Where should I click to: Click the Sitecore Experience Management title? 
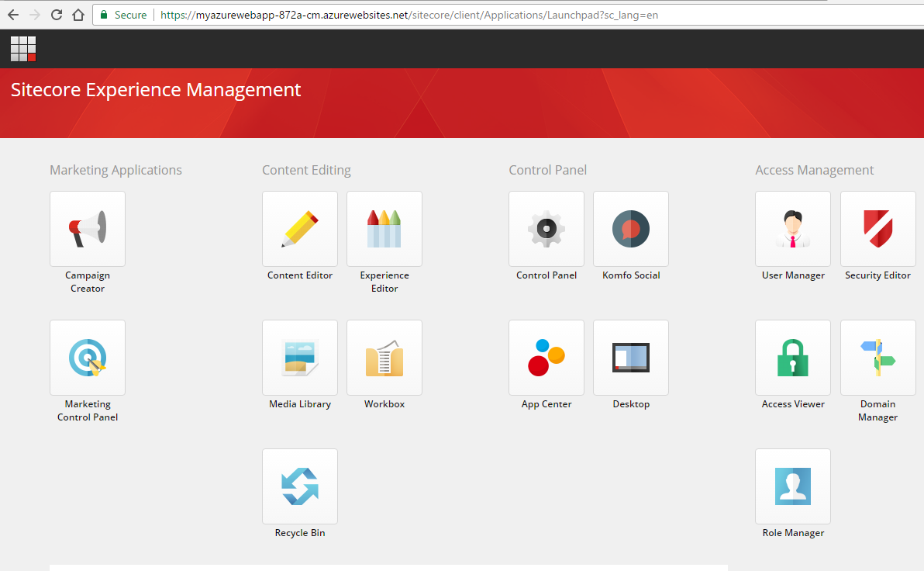(x=156, y=90)
